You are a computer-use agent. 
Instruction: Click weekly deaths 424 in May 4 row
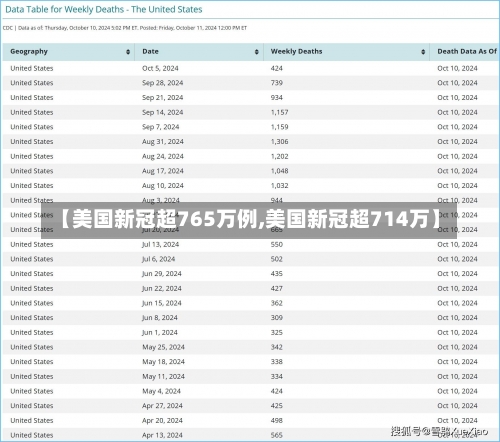tap(277, 391)
